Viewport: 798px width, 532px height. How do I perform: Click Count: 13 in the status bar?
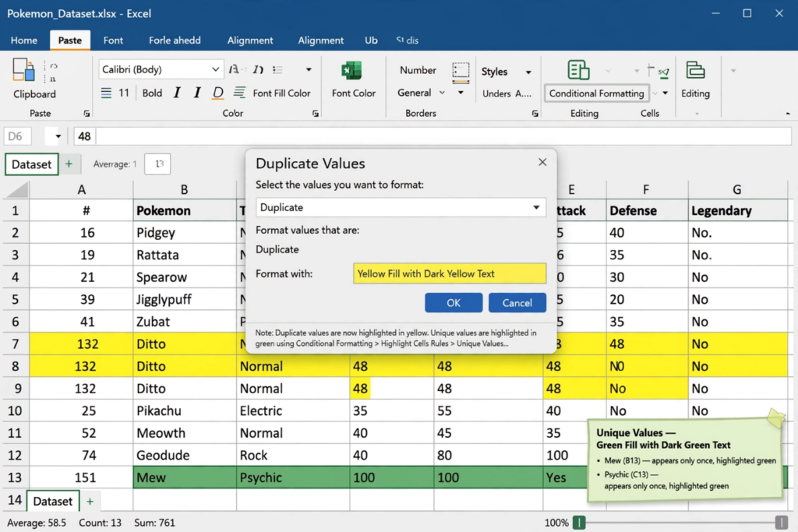pyautogui.click(x=100, y=523)
